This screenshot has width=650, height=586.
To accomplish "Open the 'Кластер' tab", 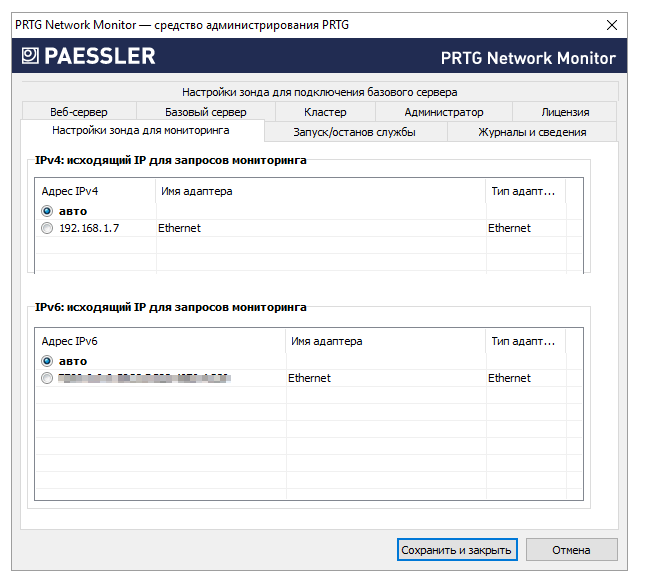I will click(x=325, y=112).
